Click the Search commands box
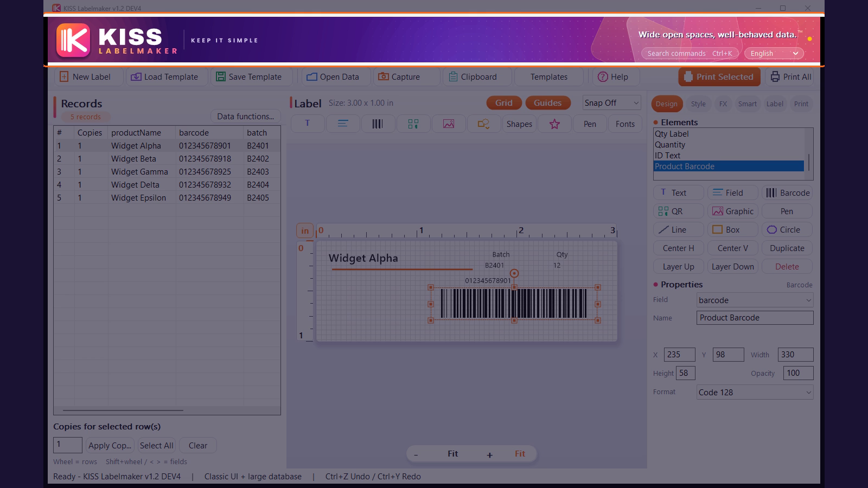Screen dimensions: 868x488 (690, 53)
